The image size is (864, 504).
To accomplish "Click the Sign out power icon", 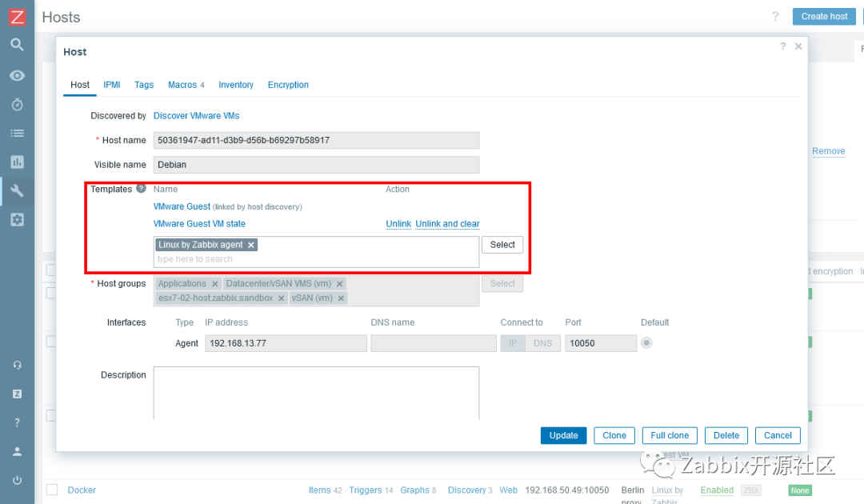I will tap(17, 480).
